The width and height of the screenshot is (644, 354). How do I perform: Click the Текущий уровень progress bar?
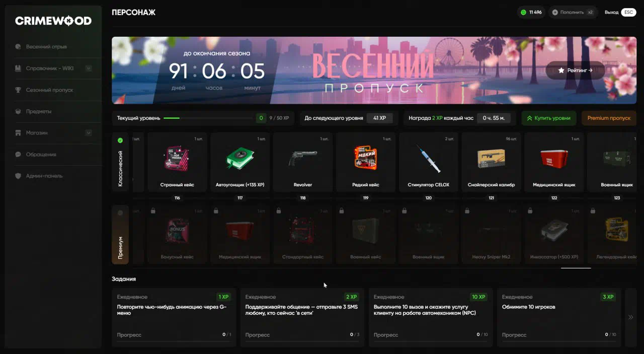coord(208,118)
